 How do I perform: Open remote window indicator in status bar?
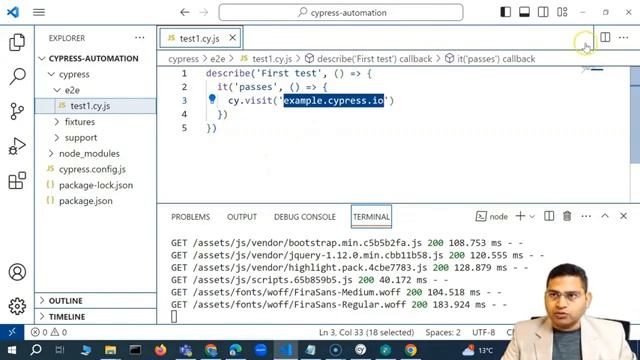point(12,332)
